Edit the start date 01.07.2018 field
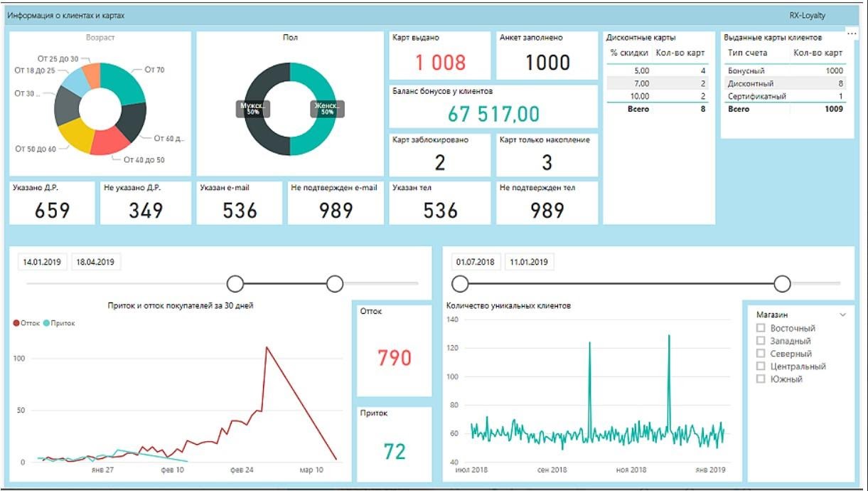The height and width of the screenshot is (491, 868). point(476,262)
